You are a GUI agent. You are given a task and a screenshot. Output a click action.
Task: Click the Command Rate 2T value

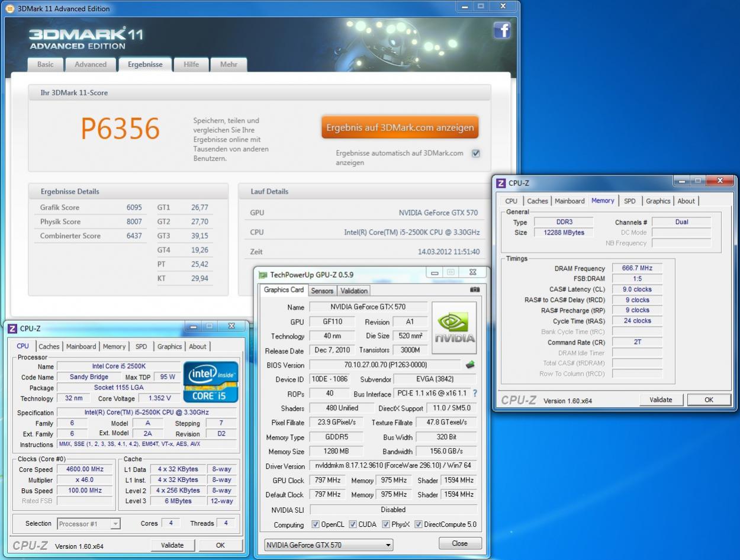click(x=637, y=342)
